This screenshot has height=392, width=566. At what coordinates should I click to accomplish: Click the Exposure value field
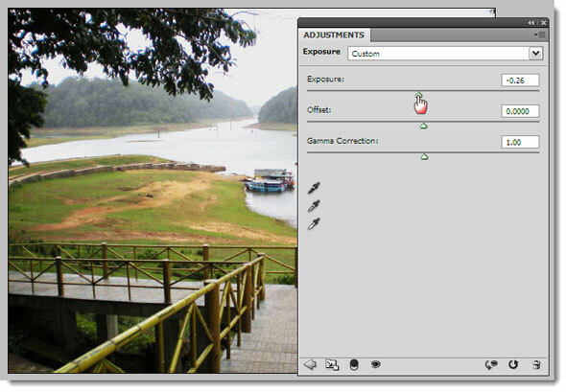click(520, 81)
